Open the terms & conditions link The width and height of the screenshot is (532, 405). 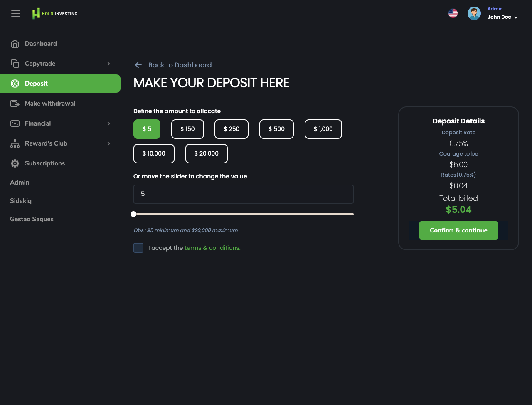[x=212, y=248]
